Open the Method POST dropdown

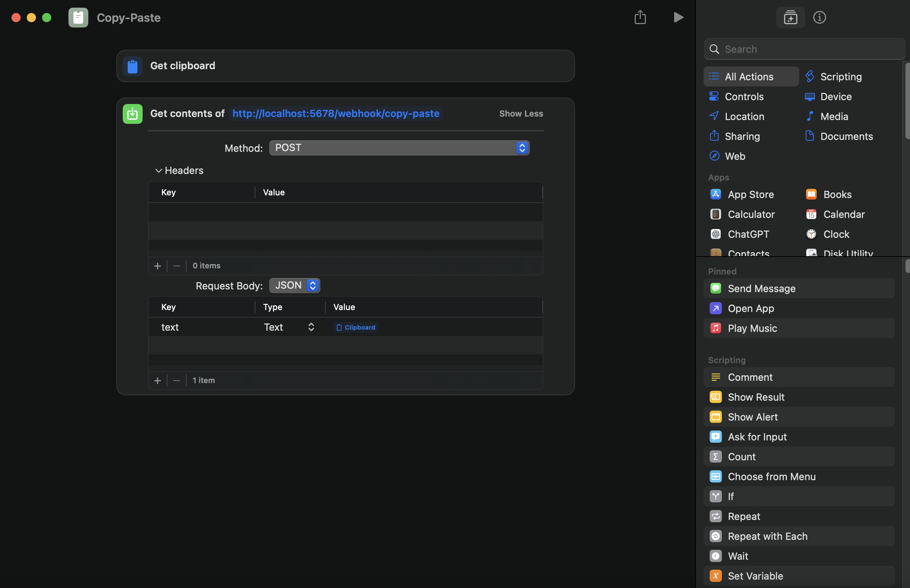coord(399,148)
